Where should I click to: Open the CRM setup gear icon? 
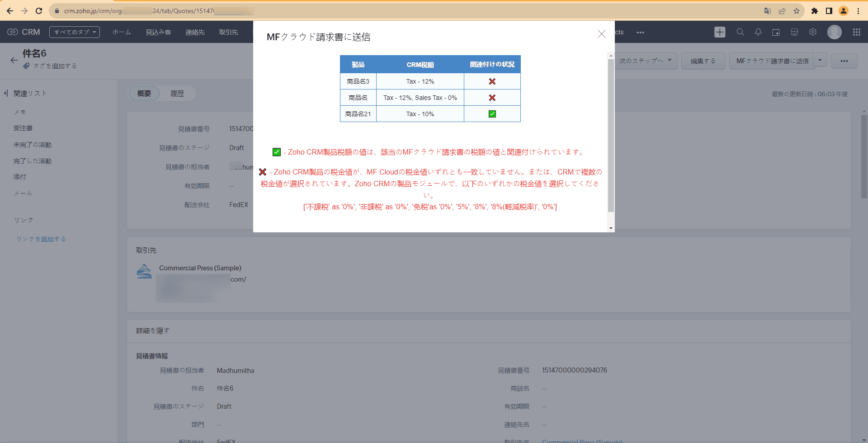pyautogui.click(x=813, y=32)
